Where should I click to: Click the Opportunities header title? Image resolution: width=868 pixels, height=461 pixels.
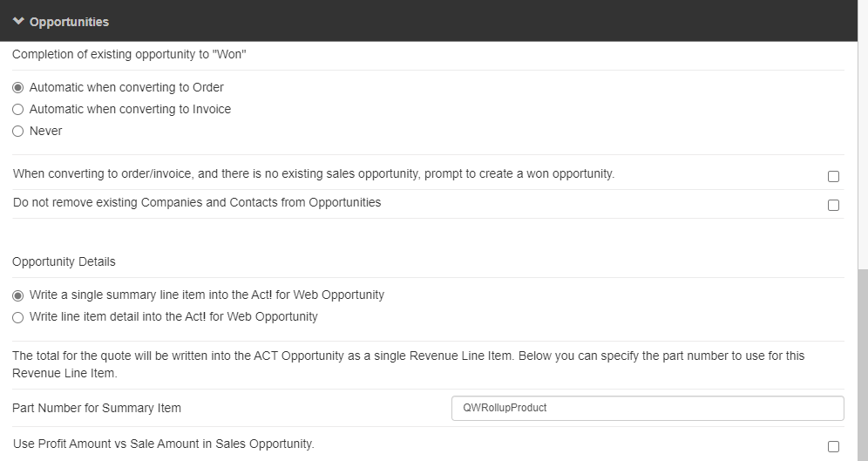tap(69, 22)
